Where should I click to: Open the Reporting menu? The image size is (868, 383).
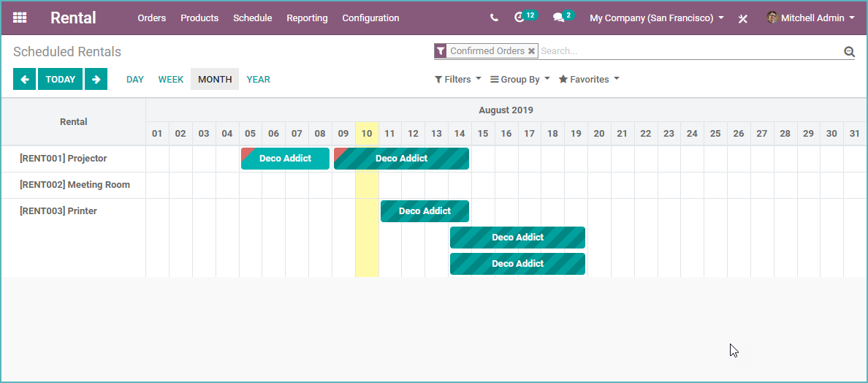pyautogui.click(x=307, y=18)
